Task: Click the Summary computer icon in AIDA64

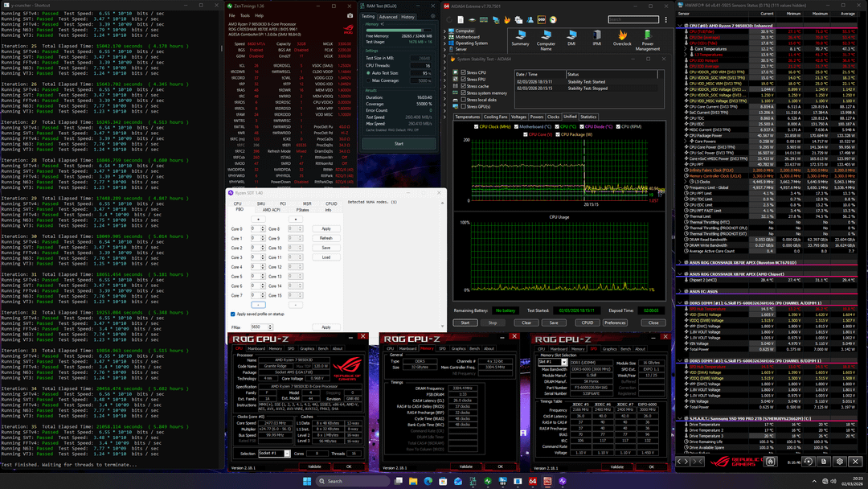Action: [x=520, y=35]
